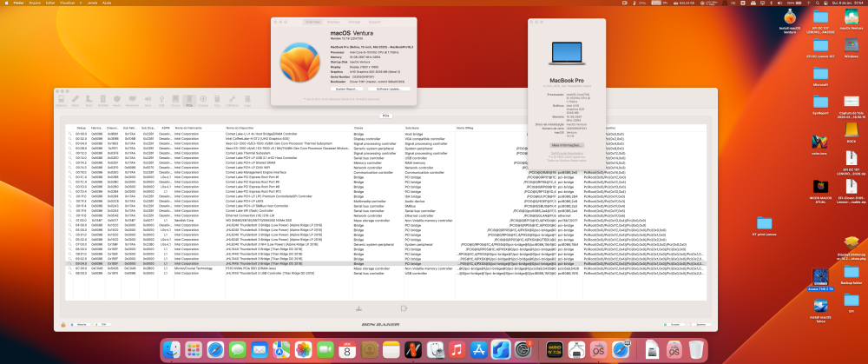This screenshot has width=868, height=364.
Task: Switch to Displays tab in About This Mac
Action: click(333, 22)
